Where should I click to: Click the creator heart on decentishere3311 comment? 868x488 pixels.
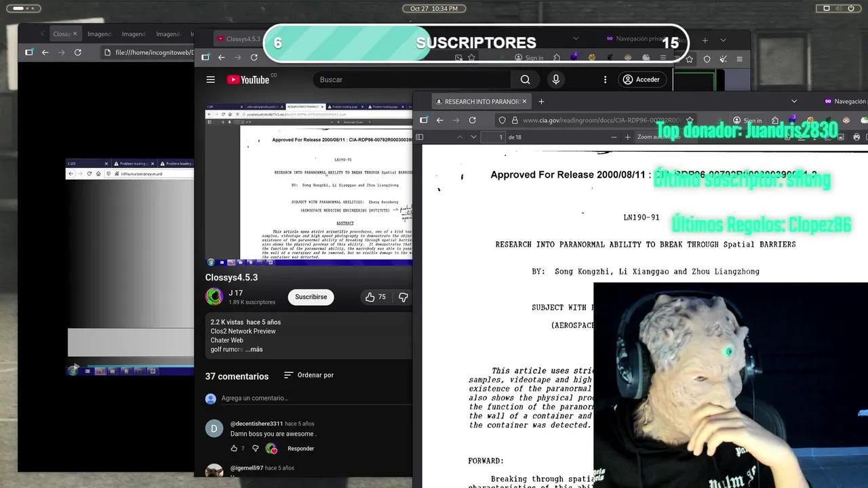(271, 449)
